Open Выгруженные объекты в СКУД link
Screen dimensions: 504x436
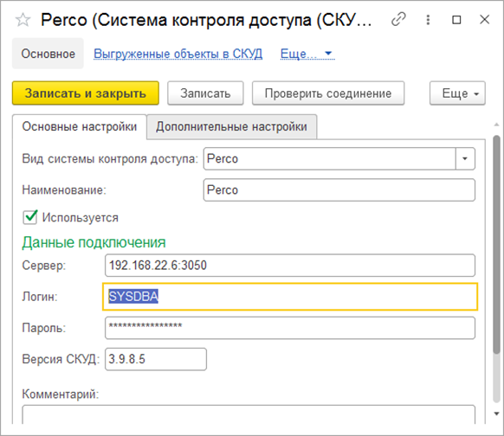[178, 54]
